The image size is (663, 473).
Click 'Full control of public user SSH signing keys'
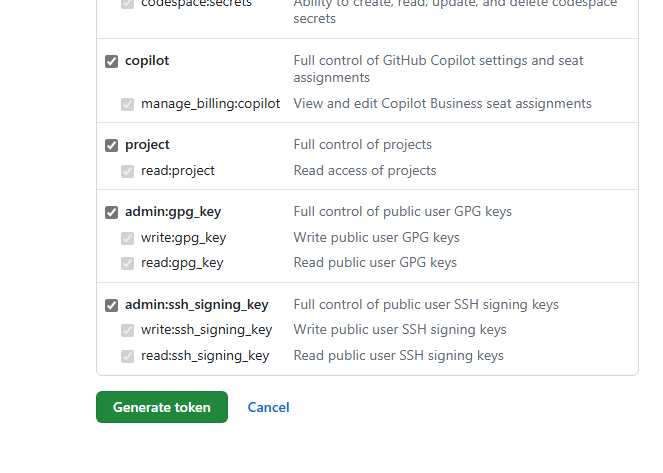(x=426, y=305)
